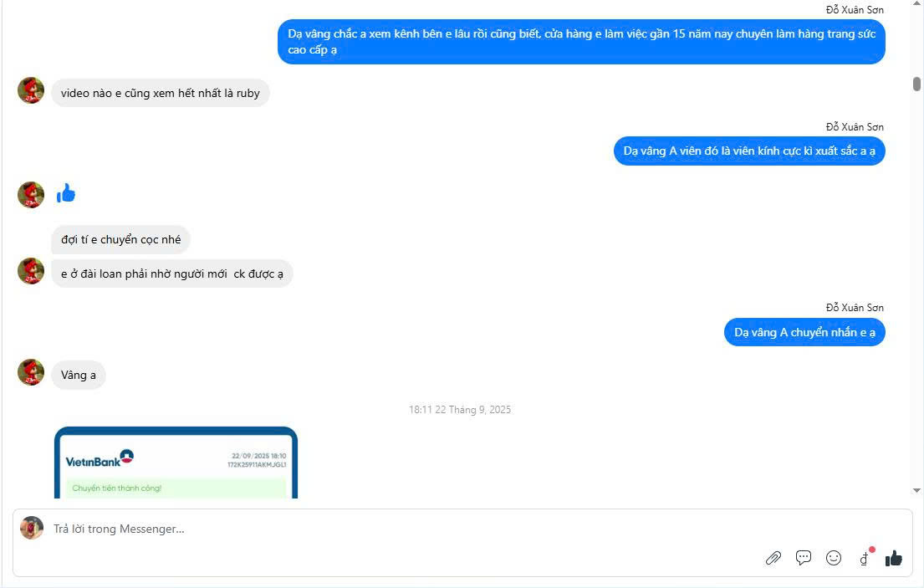Click the blue thumbs-up sticker message
The width and height of the screenshot is (924, 588).
point(66,193)
